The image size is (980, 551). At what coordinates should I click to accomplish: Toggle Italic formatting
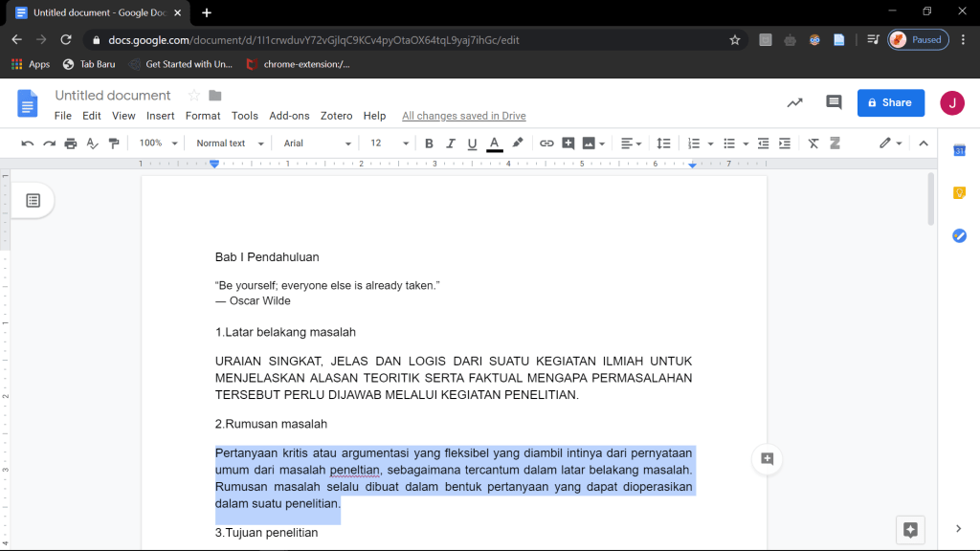450,143
